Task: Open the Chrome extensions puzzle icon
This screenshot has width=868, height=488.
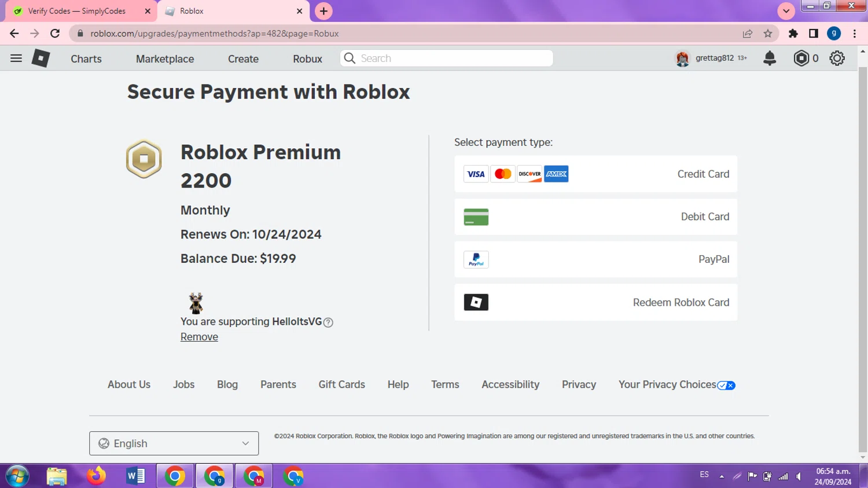Action: click(x=793, y=34)
